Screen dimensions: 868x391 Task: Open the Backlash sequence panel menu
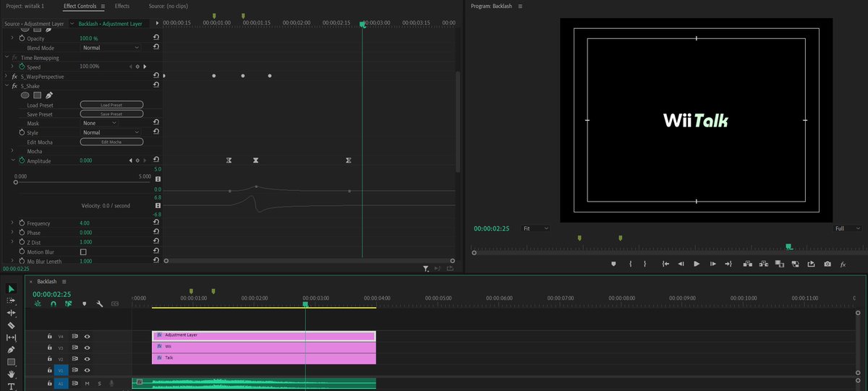tap(64, 281)
